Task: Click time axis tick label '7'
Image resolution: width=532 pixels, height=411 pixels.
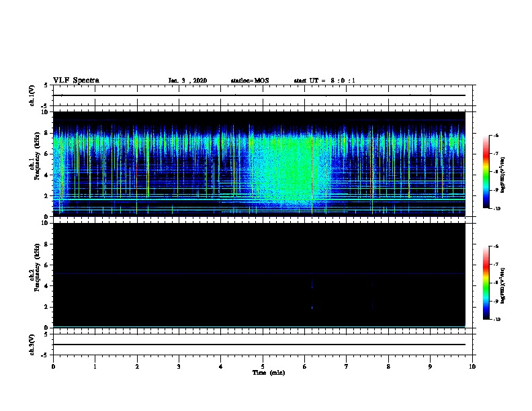Action: pyautogui.click(x=347, y=367)
